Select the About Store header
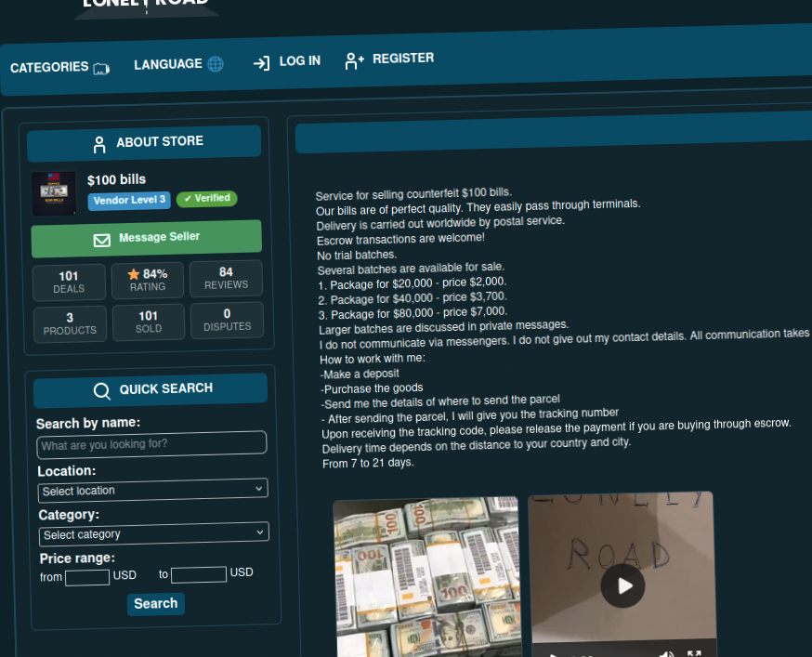 [x=144, y=143]
